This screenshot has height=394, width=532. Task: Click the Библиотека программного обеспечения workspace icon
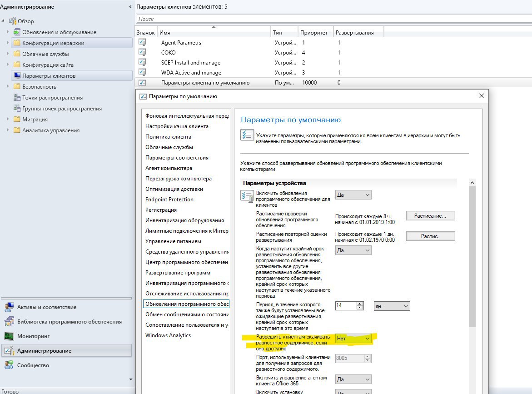point(9,321)
